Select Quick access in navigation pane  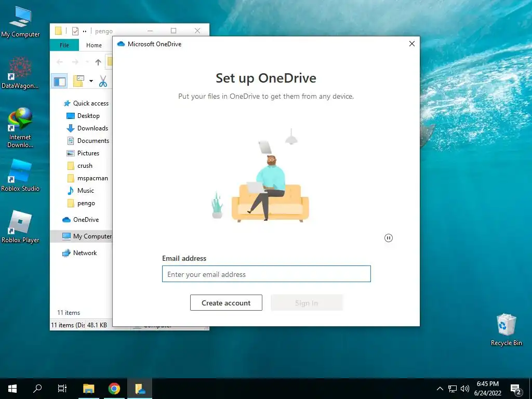pos(86,103)
